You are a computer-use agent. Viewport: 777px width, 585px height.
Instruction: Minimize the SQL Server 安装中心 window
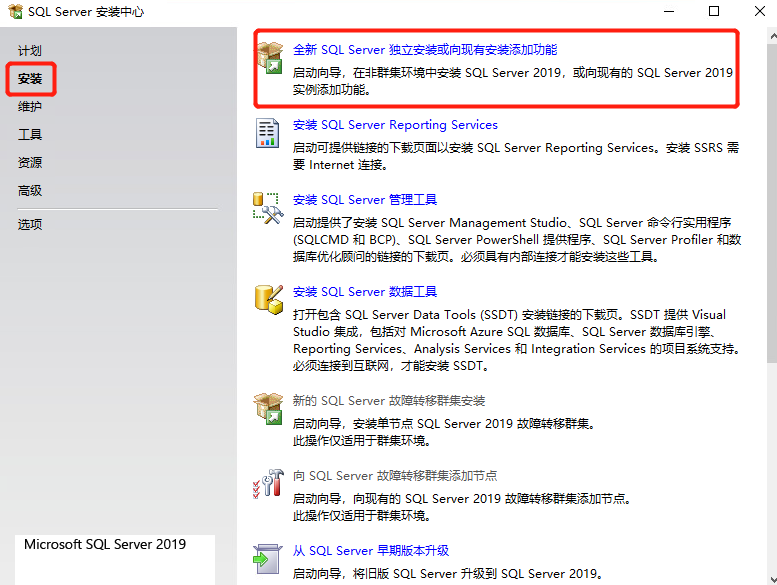coord(669,11)
